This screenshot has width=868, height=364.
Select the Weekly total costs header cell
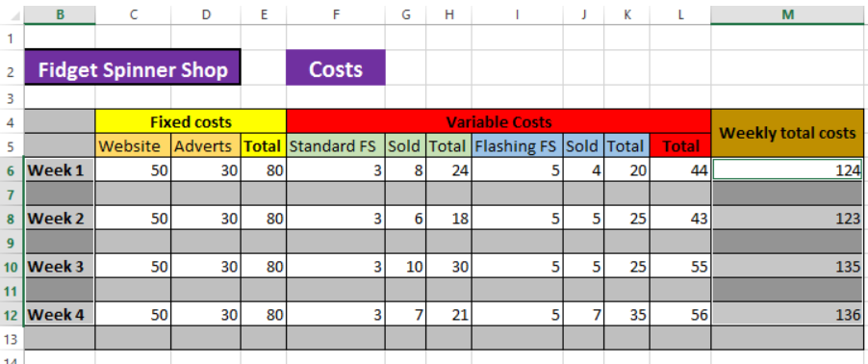click(x=789, y=134)
